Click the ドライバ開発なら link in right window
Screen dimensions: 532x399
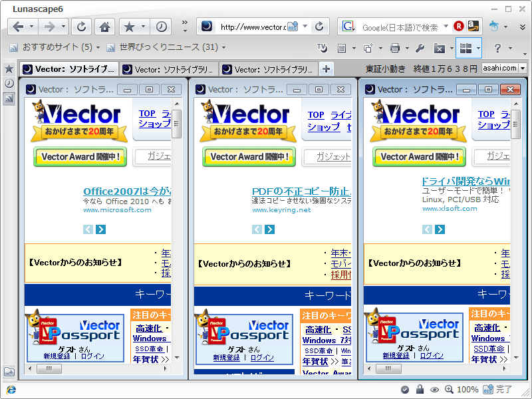click(466, 181)
